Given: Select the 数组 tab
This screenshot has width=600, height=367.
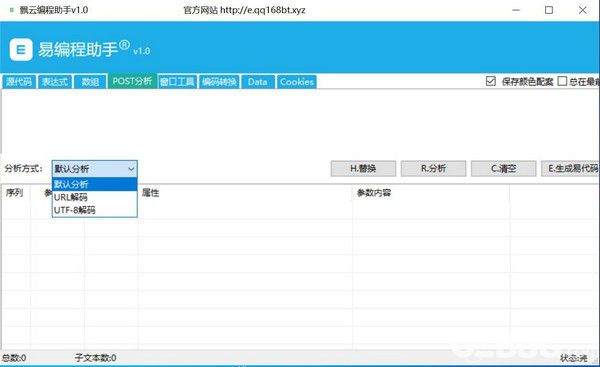Looking at the screenshot, I should point(90,82).
